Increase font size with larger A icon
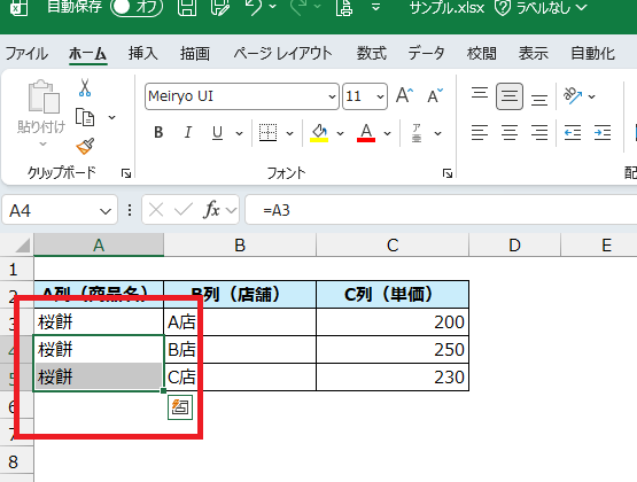637x482 pixels. (x=404, y=96)
